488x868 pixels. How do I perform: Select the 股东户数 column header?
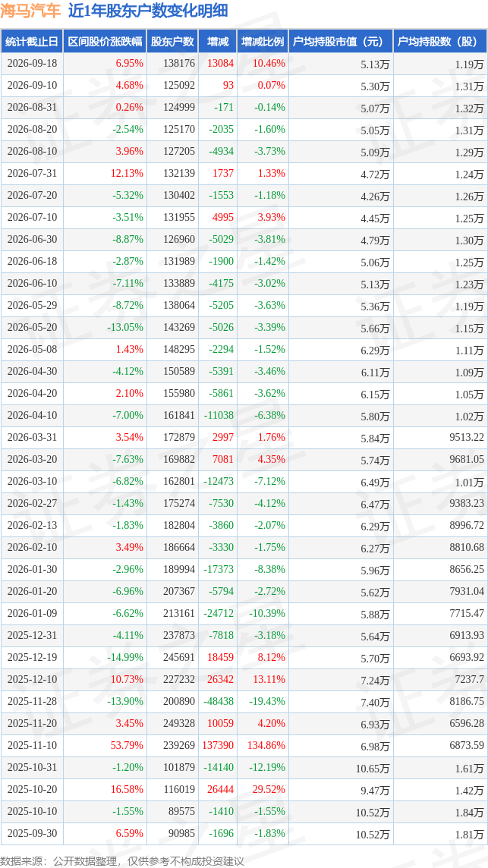[x=173, y=42]
